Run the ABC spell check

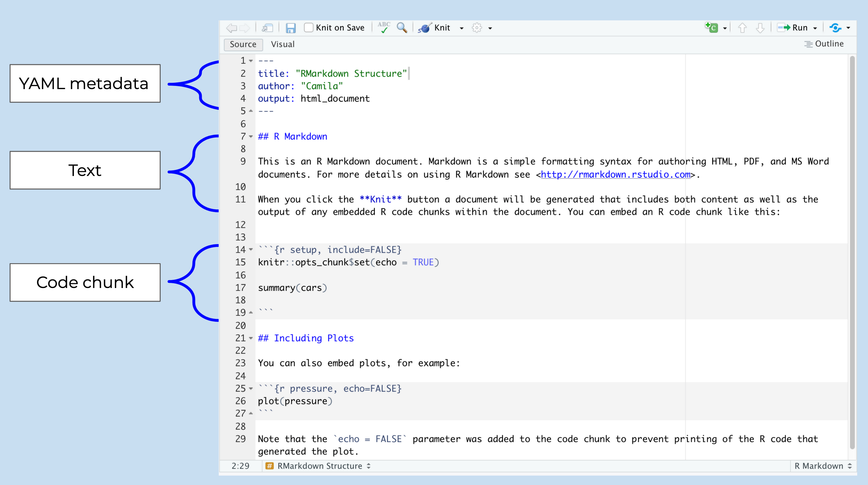pos(384,27)
